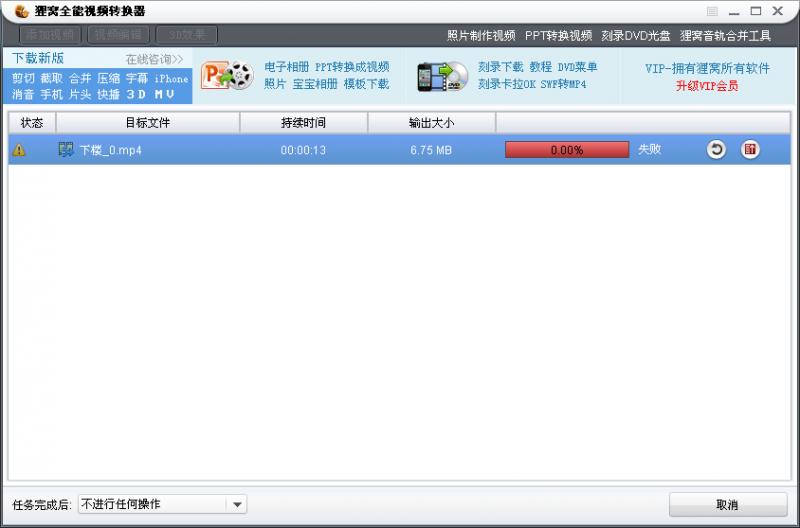Click the warning status icon for 下楼_0.mp4
This screenshot has height=528, width=800.
pyautogui.click(x=19, y=150)
